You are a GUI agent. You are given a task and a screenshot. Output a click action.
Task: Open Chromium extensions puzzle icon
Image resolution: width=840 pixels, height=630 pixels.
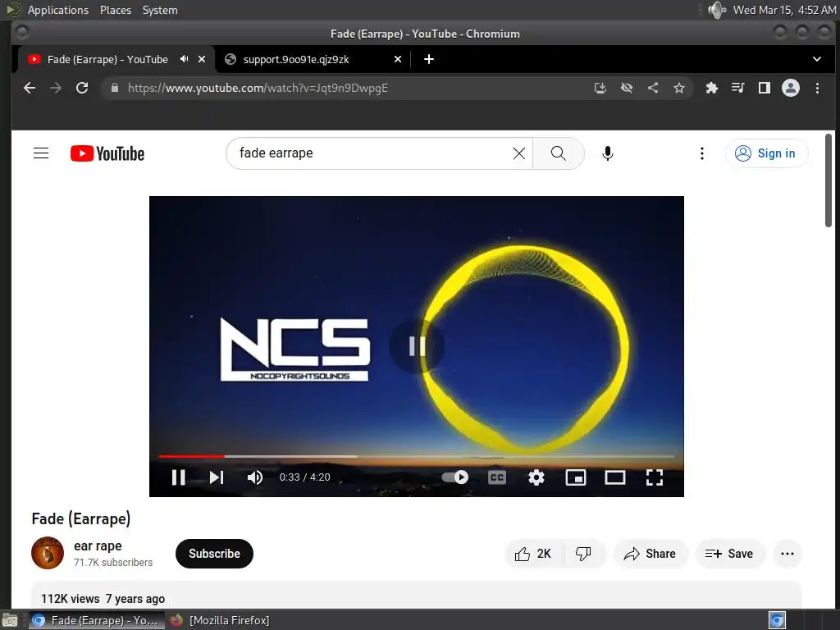tap(711, 88)
